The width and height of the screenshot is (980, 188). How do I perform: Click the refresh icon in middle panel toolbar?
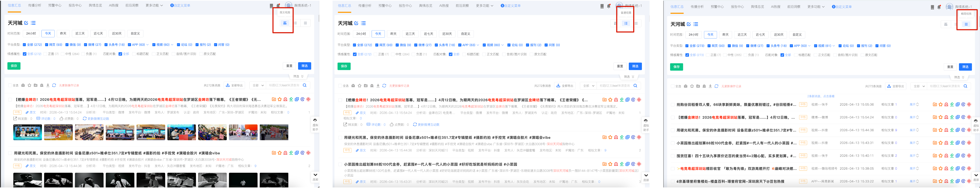[384, 86]
